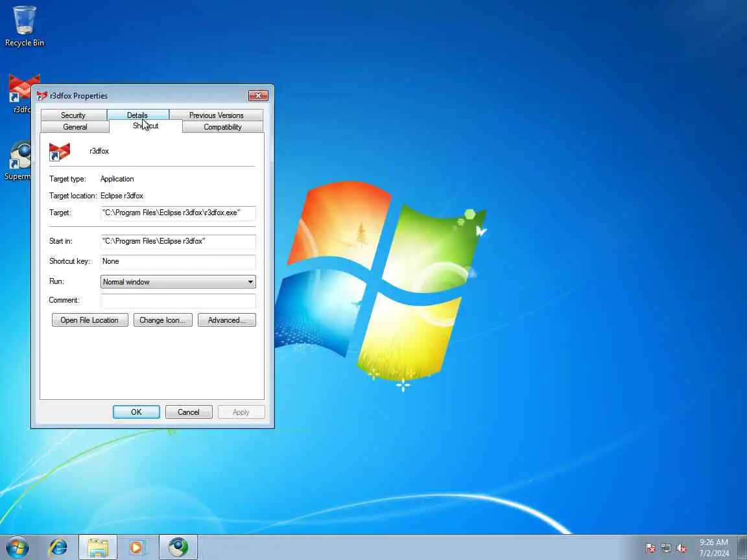Click the 'Eclipse r3dfox' target location text
Image resolution: width=747 pixels, height=560 pixels.
(x=122, y=196)
